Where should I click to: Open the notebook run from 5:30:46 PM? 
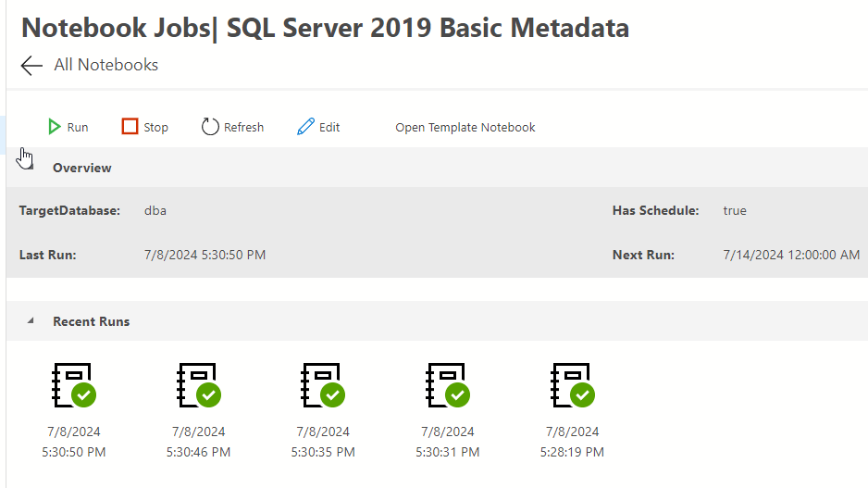click(x=198, y=385)
